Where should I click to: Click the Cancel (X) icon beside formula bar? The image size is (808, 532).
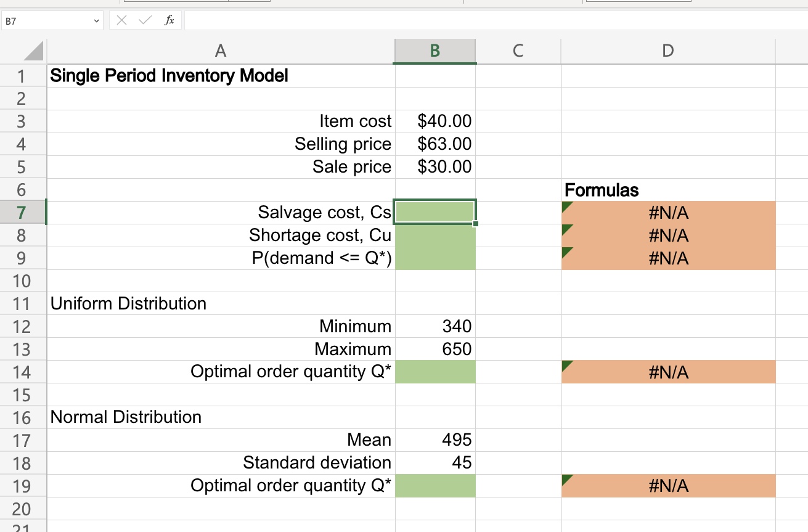121,20
